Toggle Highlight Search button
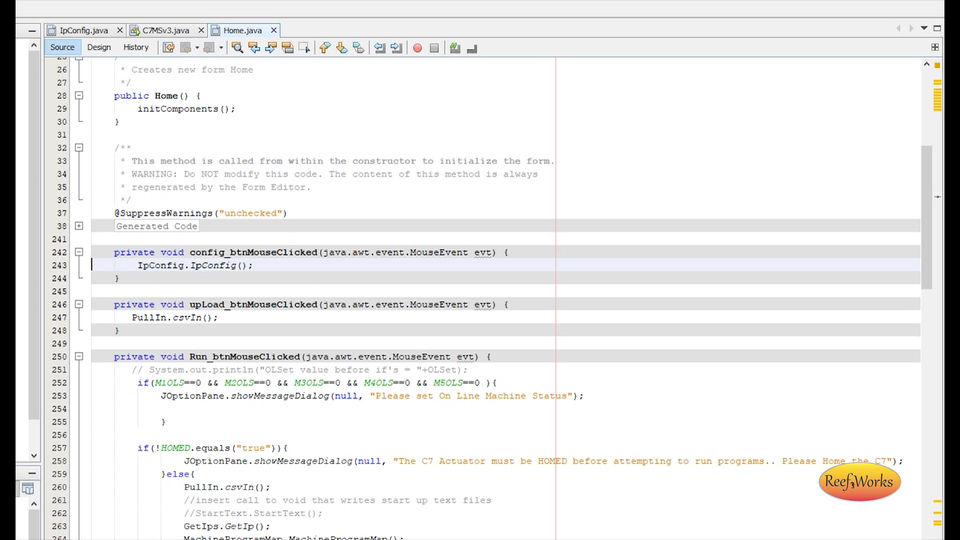960x540 pixels. 287,48
